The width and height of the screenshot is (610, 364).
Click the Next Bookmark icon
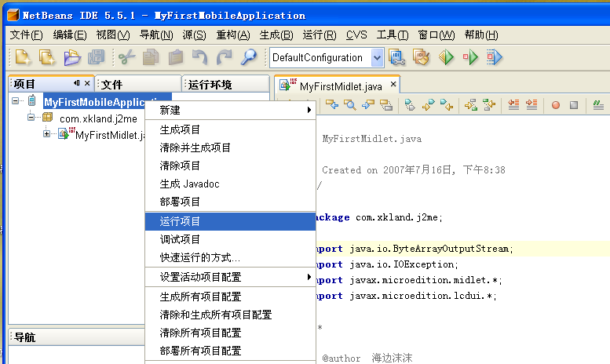point(429,104)
